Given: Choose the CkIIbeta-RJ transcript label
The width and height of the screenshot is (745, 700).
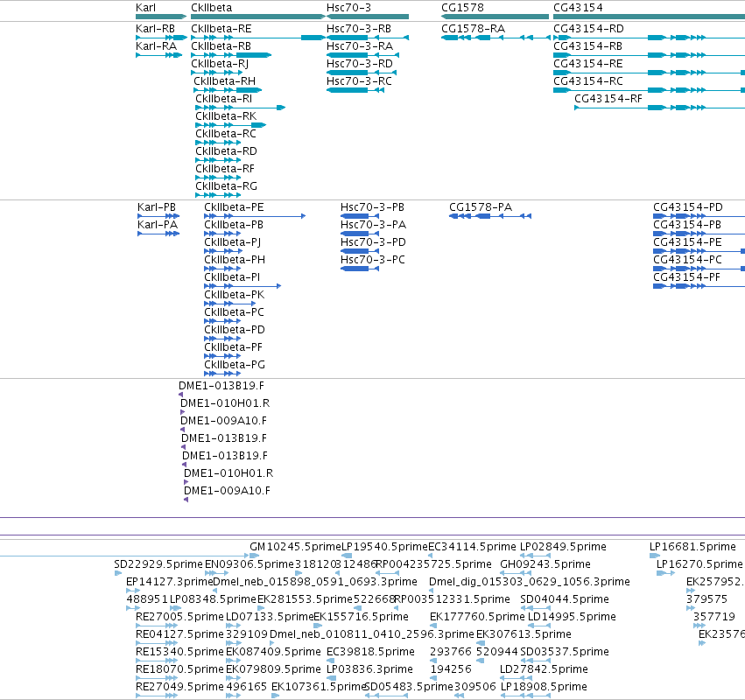Looking at the screenshot, I should (x=220, y=64).
